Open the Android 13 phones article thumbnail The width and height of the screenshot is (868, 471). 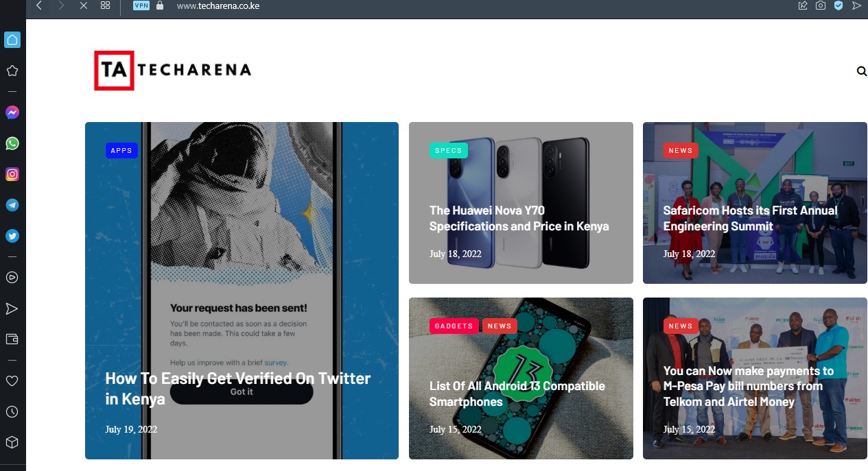[x=521, y=378]
